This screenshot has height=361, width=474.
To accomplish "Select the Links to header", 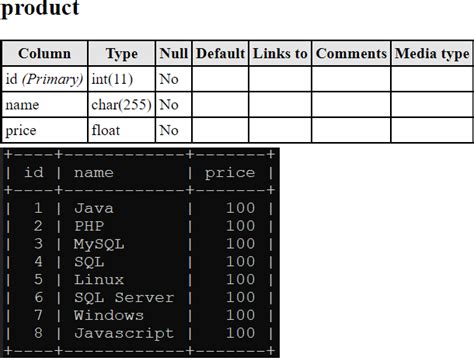I will pyautogui.click(x=280, y=53).
